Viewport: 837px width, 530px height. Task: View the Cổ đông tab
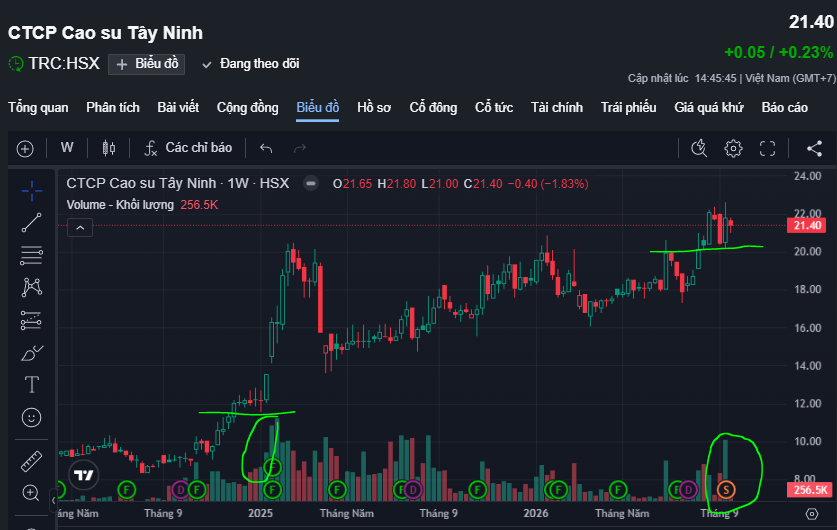[x=433, y=108]
